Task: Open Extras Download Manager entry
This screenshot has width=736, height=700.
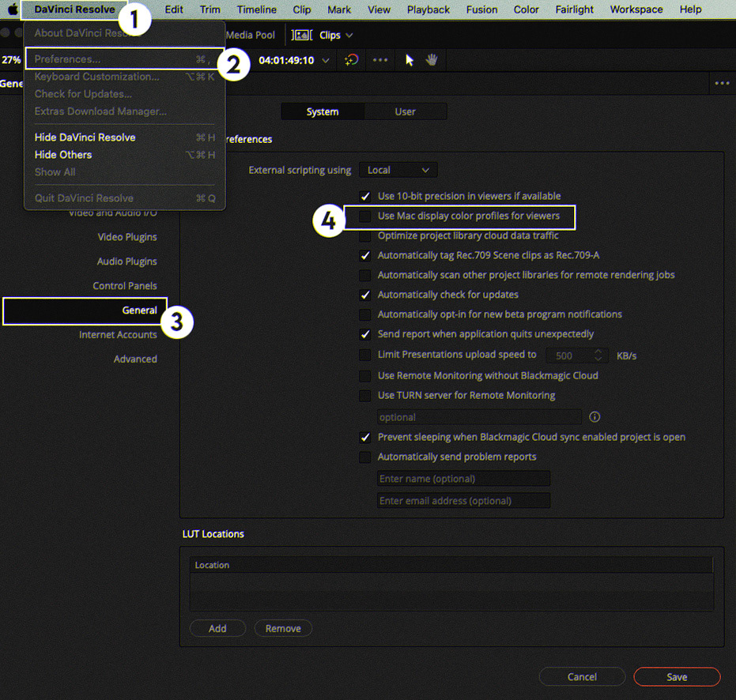Action: tap(124, 111)
